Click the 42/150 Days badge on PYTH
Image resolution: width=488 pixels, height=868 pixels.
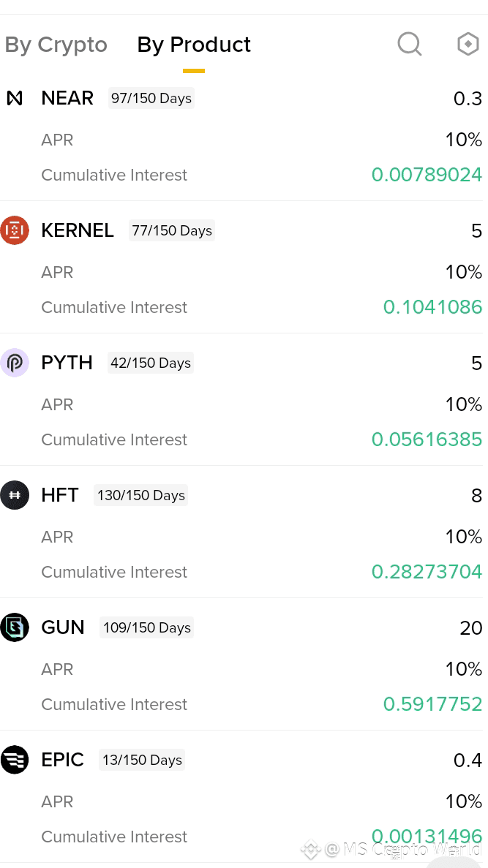pos(151,363)
